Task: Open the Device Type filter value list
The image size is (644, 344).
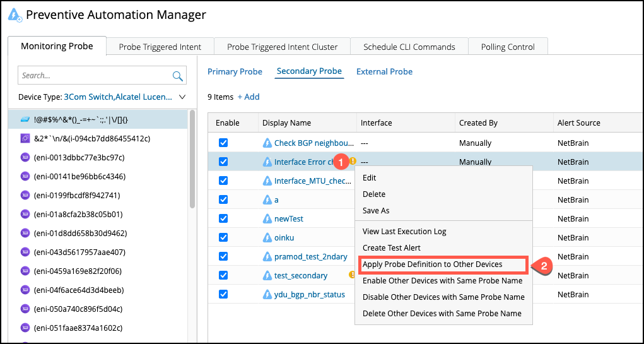Action: coord(117,97)
